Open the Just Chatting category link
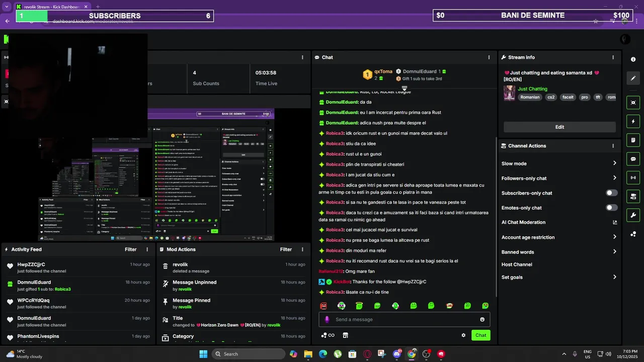 tap(532, 89)
